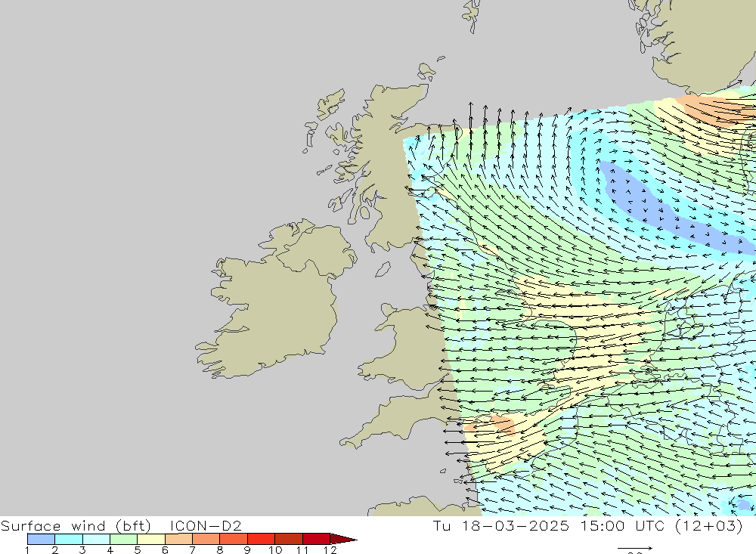Click the legend number '10' label
Screen dimensions: 756x554
[275, 550]
